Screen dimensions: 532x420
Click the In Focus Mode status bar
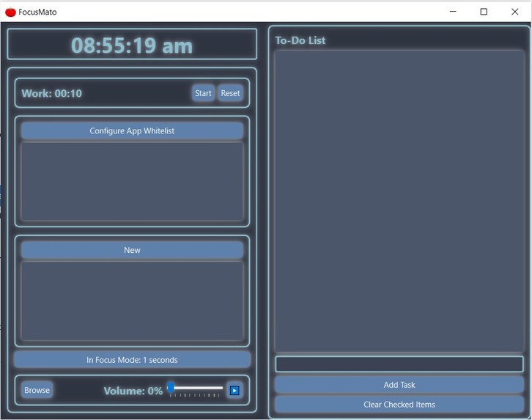point(132,360)
